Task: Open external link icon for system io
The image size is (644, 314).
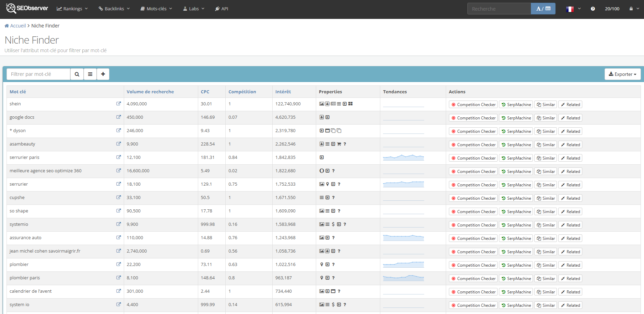Action: tap(119, 304)
